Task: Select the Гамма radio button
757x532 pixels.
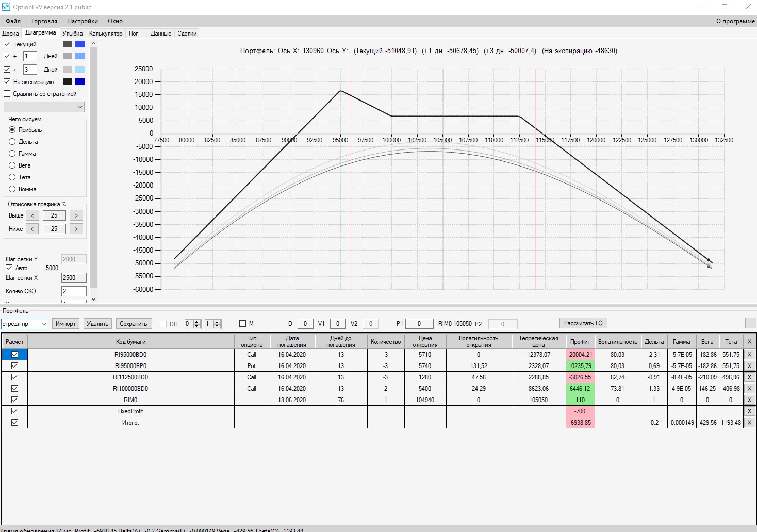Action: pos(12,154)
